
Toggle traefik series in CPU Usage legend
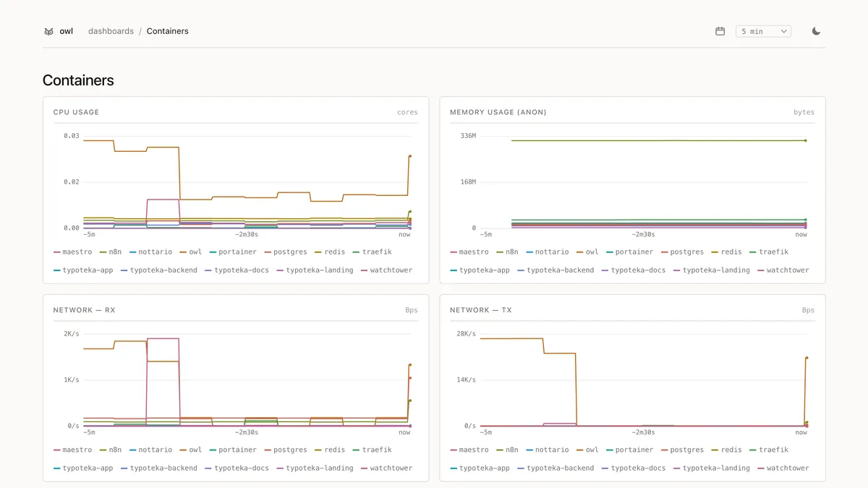click(373, 252)
